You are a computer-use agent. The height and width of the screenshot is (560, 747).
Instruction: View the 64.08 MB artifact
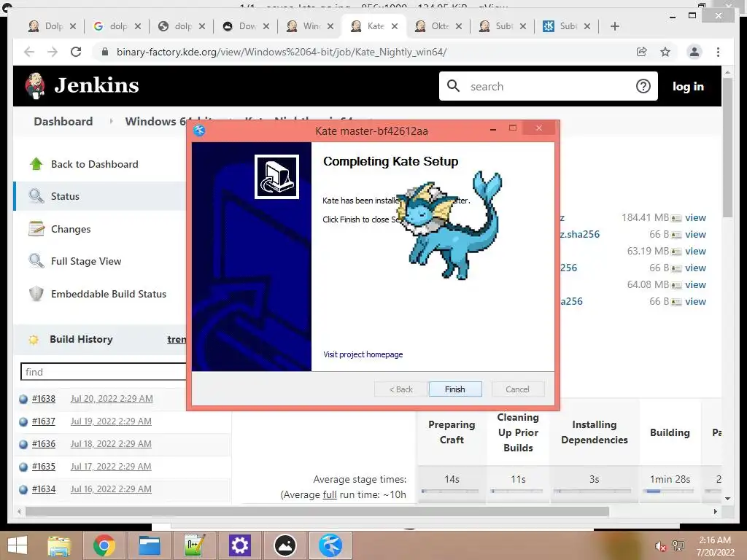tap(695, 284)
